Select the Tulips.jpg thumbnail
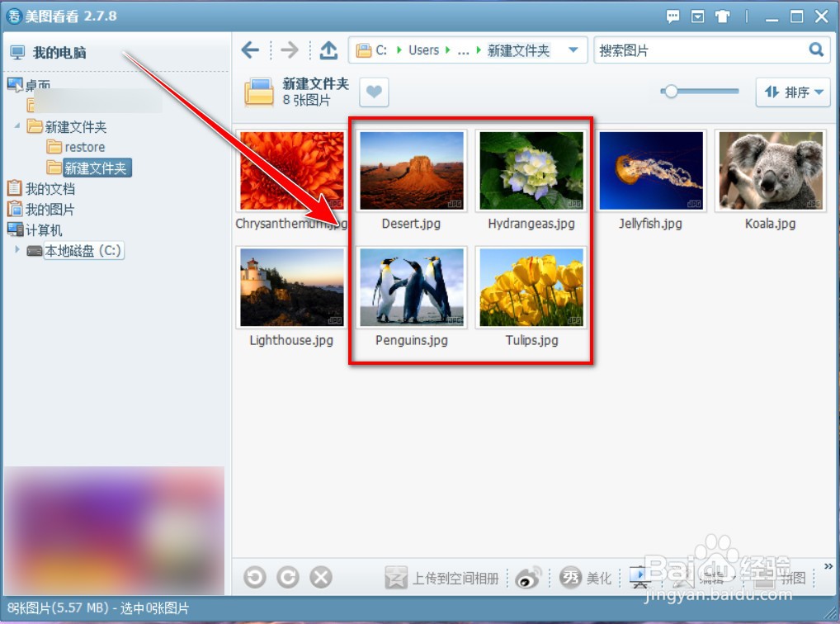The height and width of the screenshot is (624, 840). (x=531, y=287)
